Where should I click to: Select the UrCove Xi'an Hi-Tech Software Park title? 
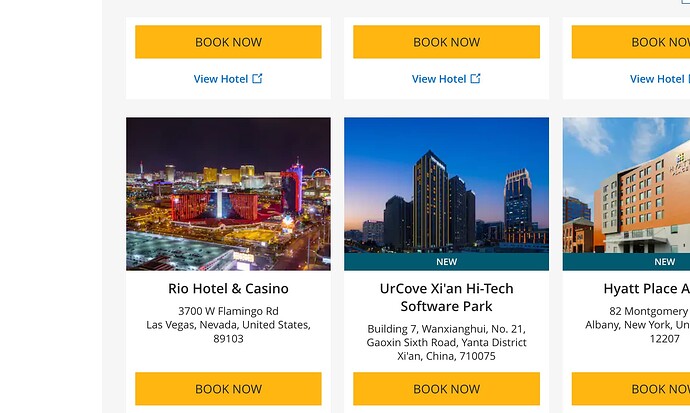(447, 297)
